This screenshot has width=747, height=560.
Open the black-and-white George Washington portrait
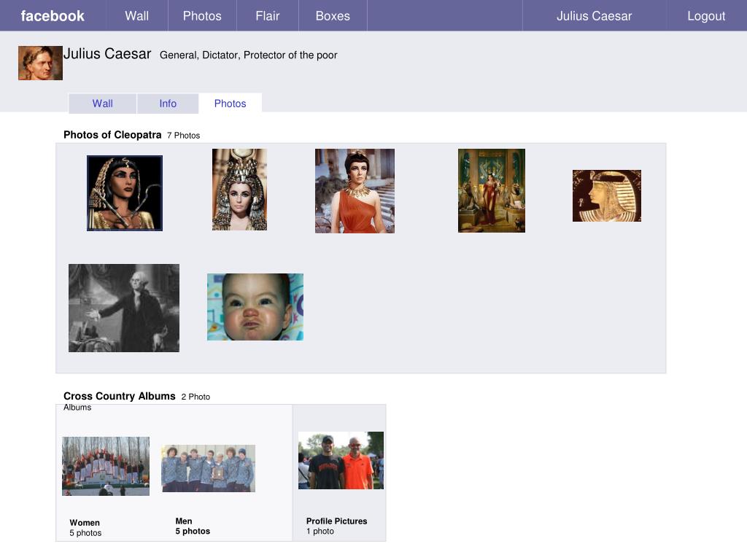[x=124, y=308]
